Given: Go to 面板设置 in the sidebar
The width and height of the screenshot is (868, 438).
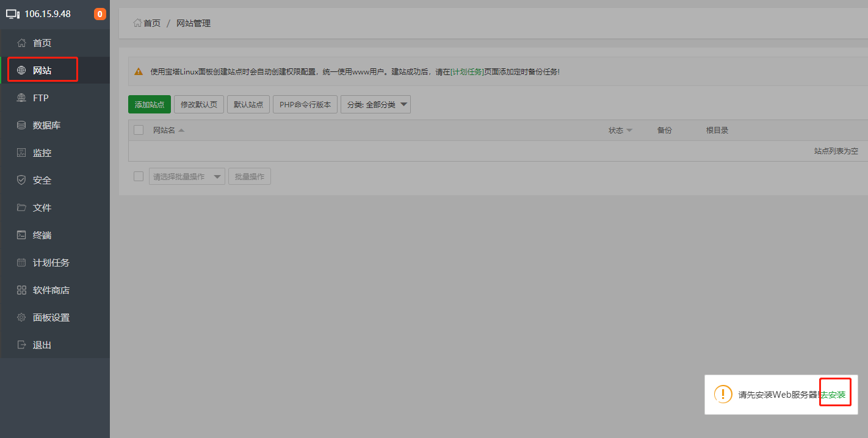Looking at the screenshot, I should click(x=51, y=318).
